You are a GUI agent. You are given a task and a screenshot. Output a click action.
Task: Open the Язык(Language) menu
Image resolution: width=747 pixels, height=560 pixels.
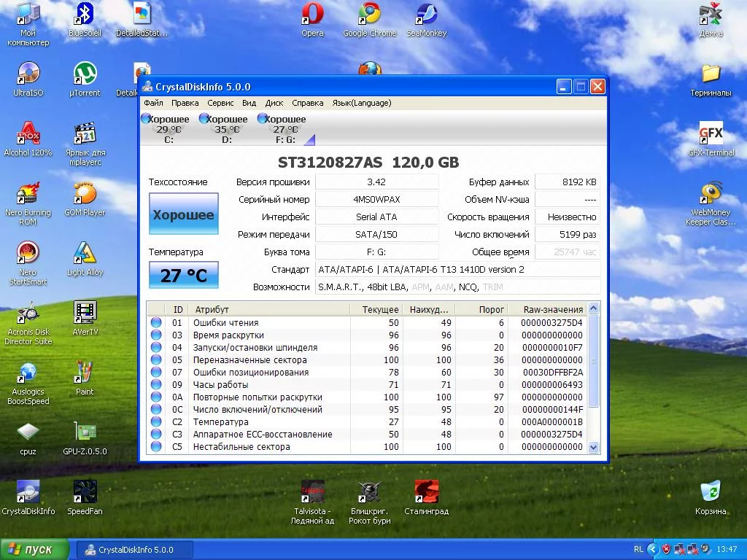361,104
